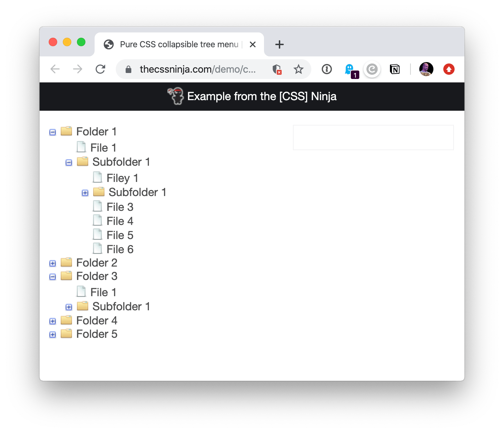Expand the nested Subfolder 1 under Folder 1
This screenshot has height=433, width=504.
[x=85, y=193]
